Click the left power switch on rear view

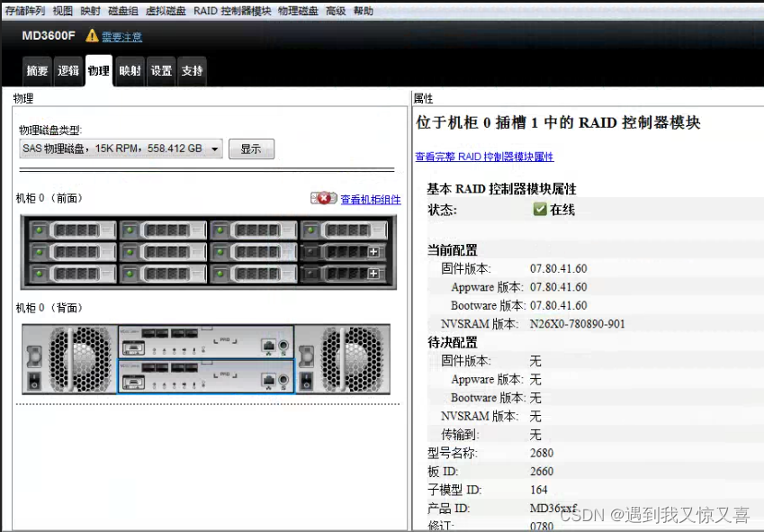(x=34, y=381)
